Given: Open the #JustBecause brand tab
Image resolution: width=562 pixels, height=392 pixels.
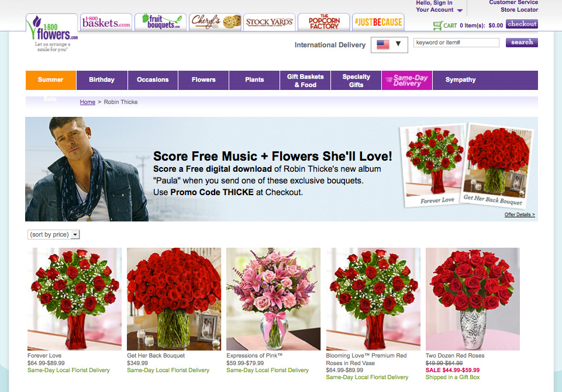Looking at the screenshot, I should (x=378, y=22).
